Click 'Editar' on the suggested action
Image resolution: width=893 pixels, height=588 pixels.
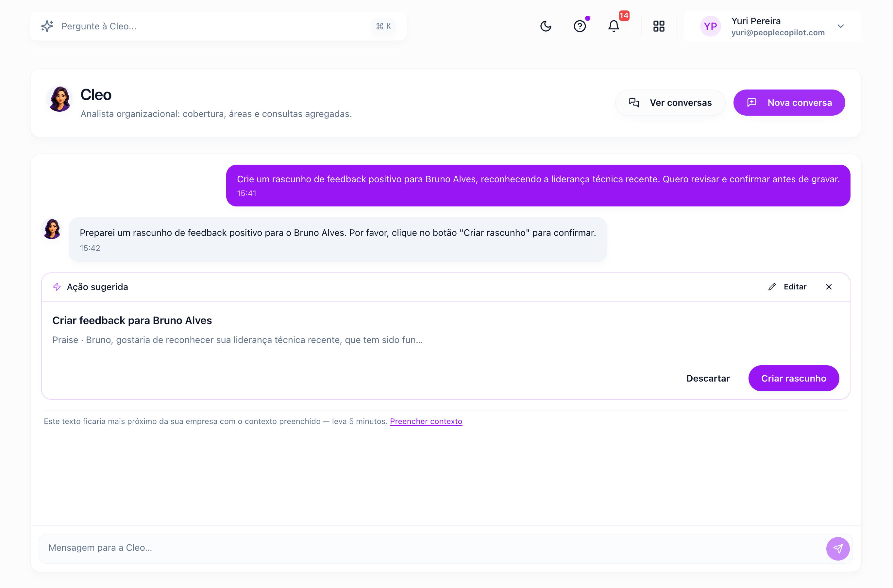point(787,287)
